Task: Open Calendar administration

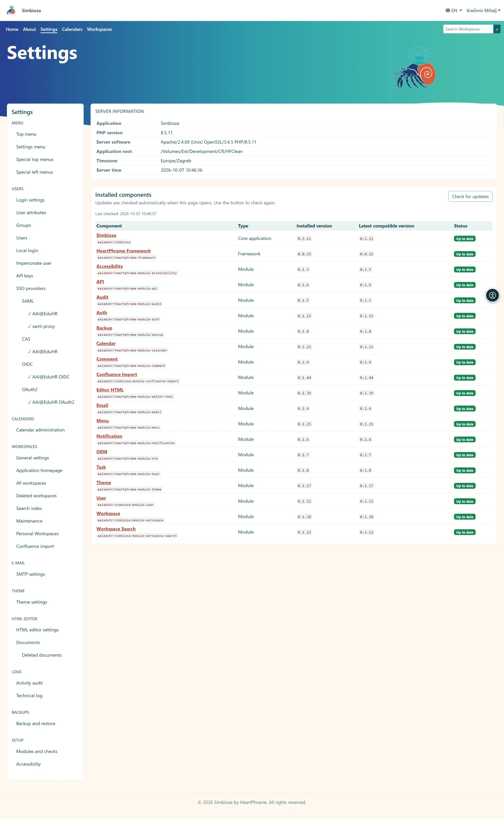Action: click(x=40, y=430)
